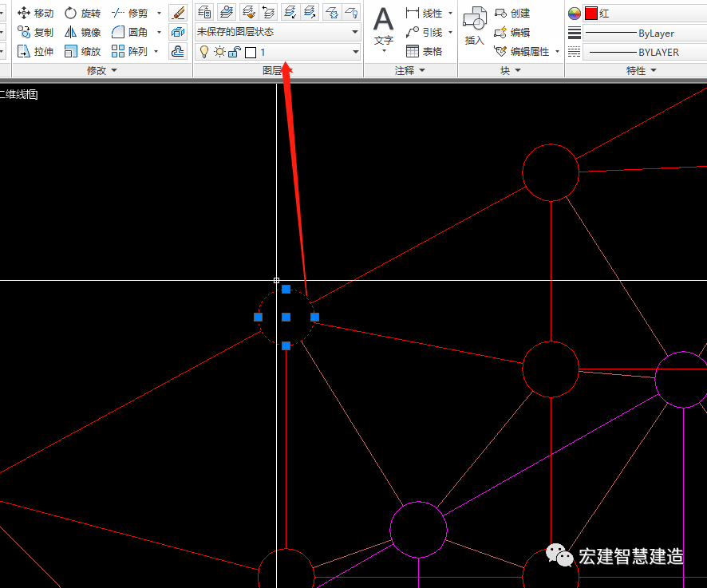Toggle layer 1 freeze sun icon
The height and width of the screenshot is (588, 707).
pos(219,52)
